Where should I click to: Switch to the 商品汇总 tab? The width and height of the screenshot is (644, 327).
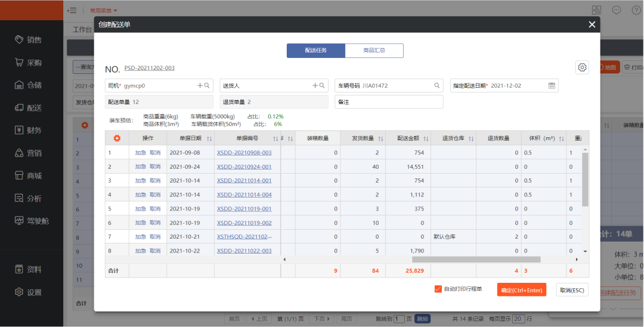pyautogui.click(x=374, y=51)
